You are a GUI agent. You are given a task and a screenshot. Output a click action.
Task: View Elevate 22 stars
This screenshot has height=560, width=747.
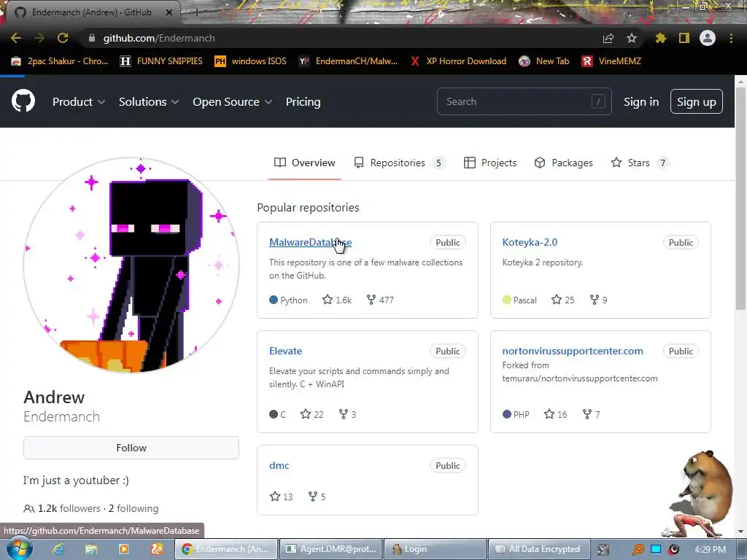[312, 414]
